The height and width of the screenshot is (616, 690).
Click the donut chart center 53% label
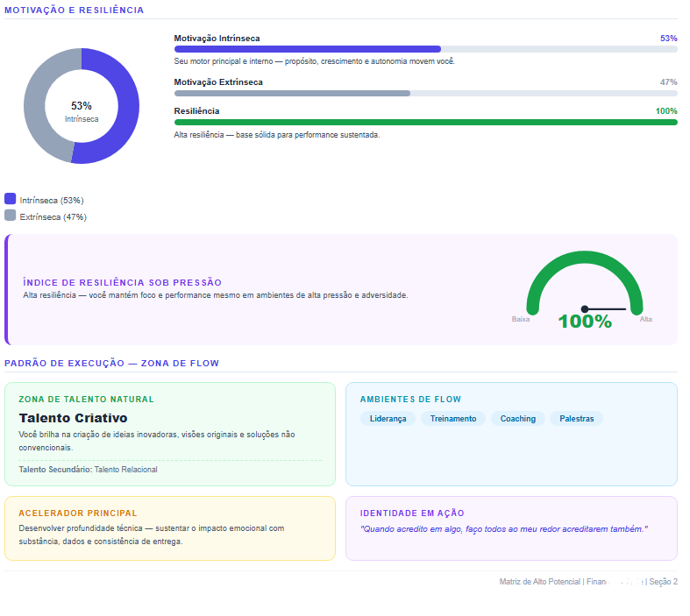(x=82, y=106)
